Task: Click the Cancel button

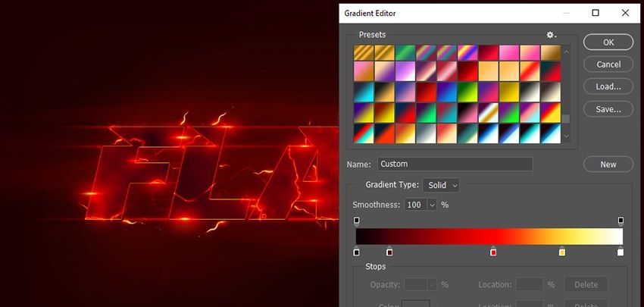Action: [608, 64]
